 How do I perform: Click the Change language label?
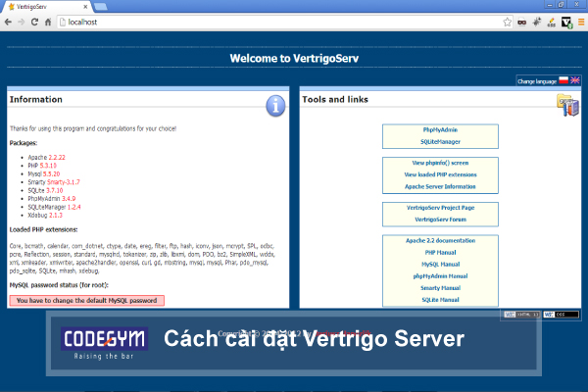point(537,81)
